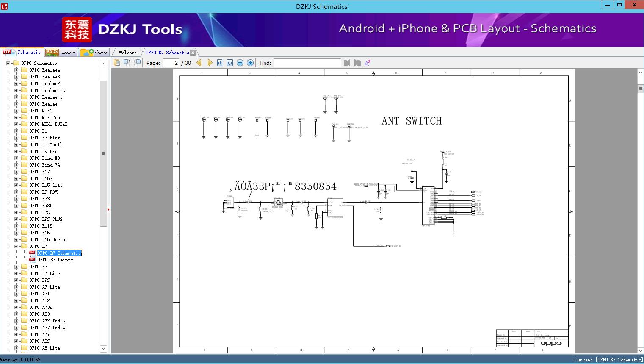Select the OPPO R15 Lite folder

(x=46, y=185)
